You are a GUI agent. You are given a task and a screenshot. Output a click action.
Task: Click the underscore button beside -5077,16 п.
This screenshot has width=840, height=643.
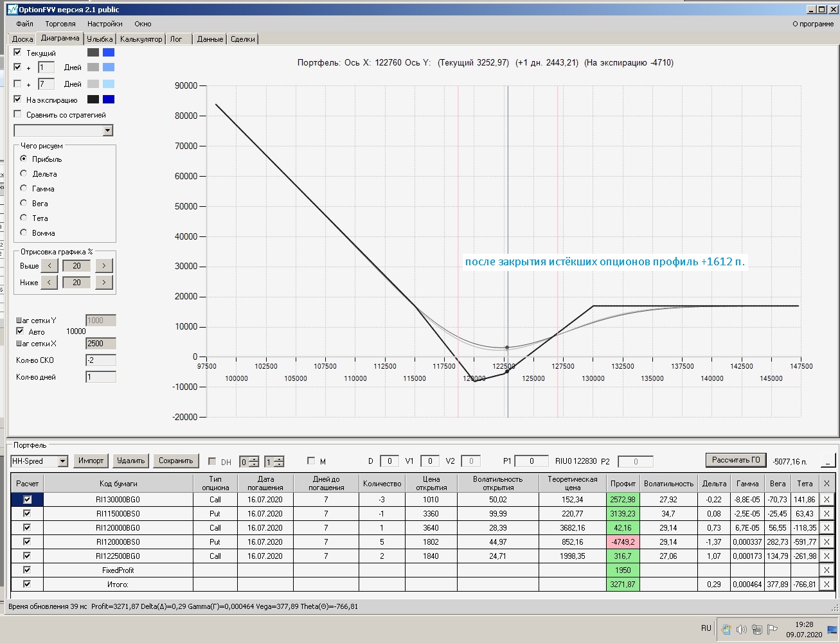828,461
